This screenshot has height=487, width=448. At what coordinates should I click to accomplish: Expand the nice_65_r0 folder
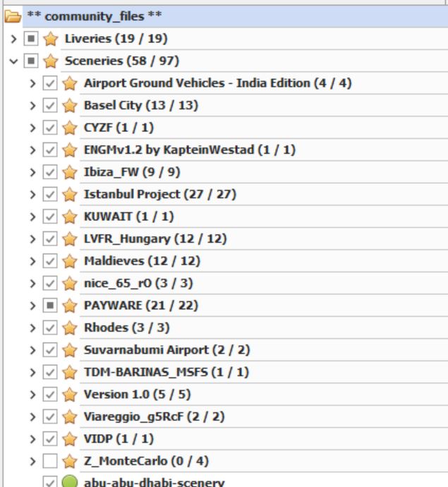pyautogui.click(x=32, y=283)
